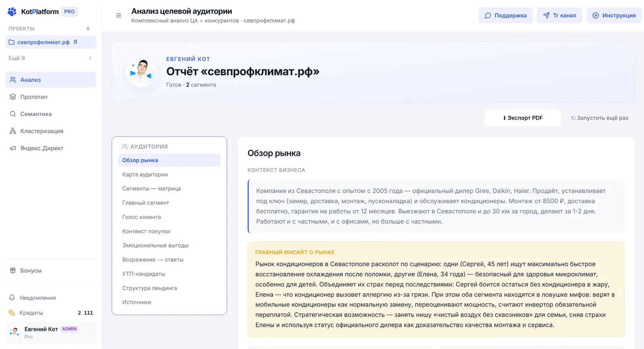The height and width of the screenshot is (349, 644).
Task: Open Кластеризация in the sidebar
Action: point(51,131)
